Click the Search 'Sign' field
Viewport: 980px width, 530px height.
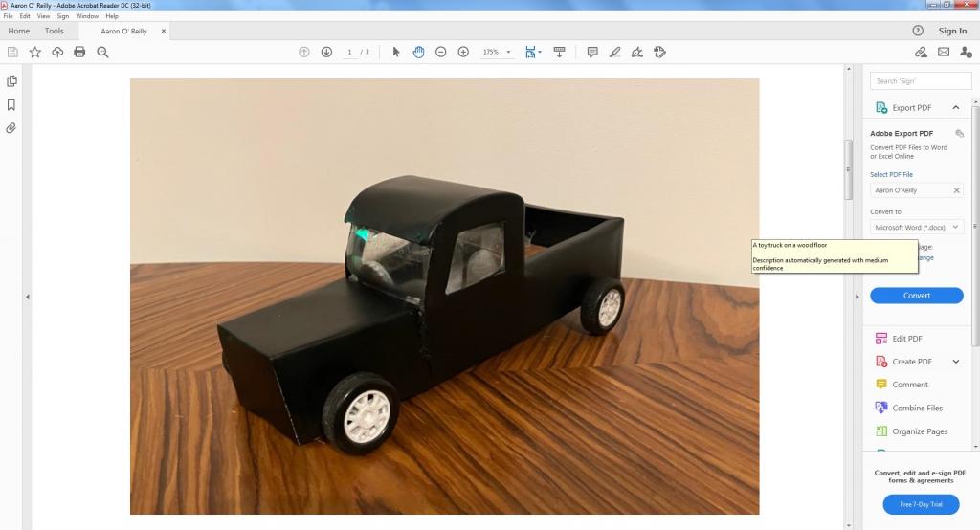[920, 81]
